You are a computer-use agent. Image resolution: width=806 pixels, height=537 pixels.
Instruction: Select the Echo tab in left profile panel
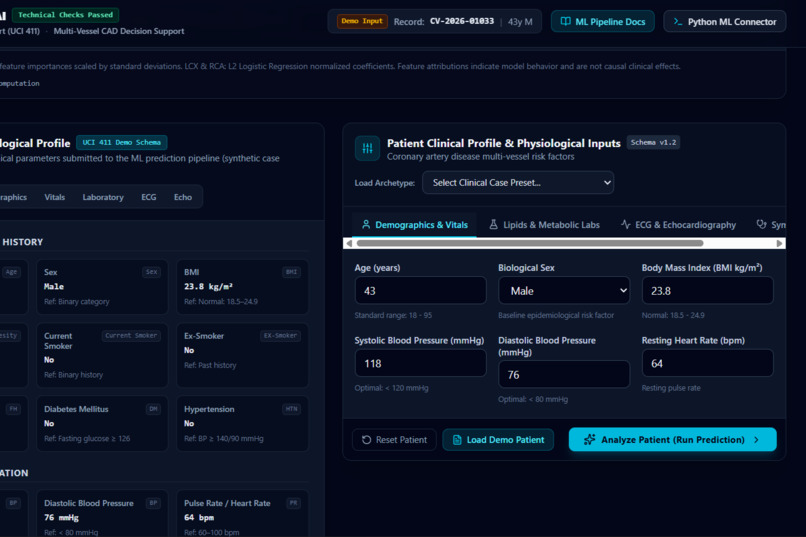tap(182, 197)
